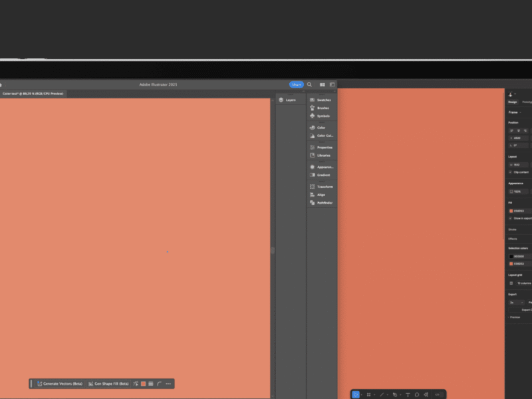Click the black 000000 selection color swatch

[511, 257]
